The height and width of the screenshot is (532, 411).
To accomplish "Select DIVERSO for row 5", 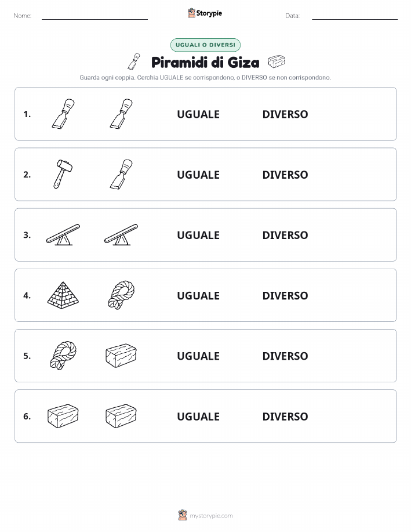I will pyautogui.click(x=285, y=356).
